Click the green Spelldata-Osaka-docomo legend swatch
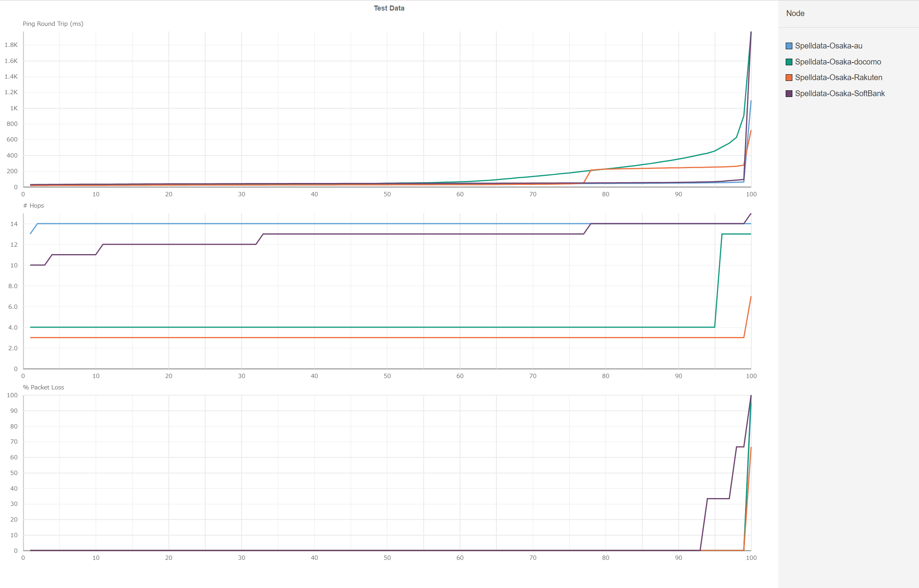The image size is (919, 588). pos(789,62)
